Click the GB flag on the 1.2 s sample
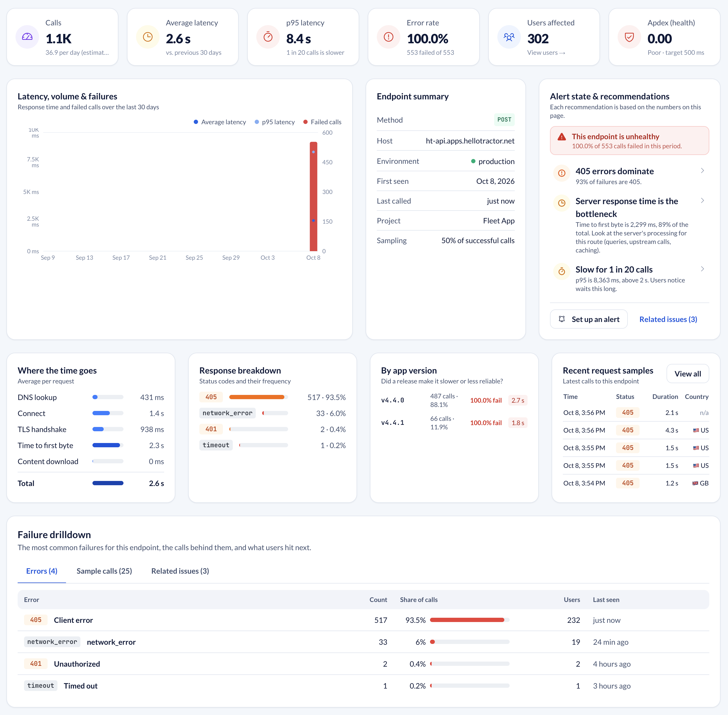This screenshot has height=715, width=728. (695, 483)
